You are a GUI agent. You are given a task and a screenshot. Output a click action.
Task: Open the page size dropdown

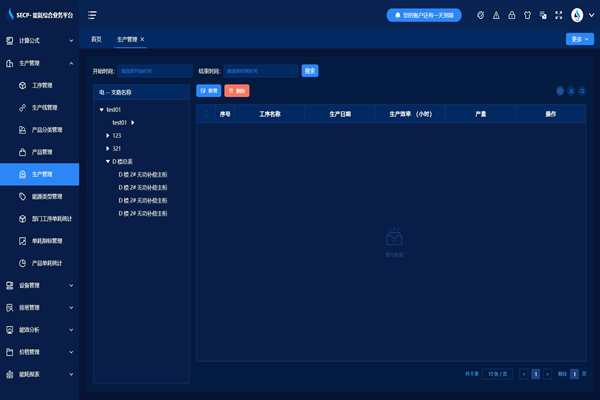pos(497,373)
